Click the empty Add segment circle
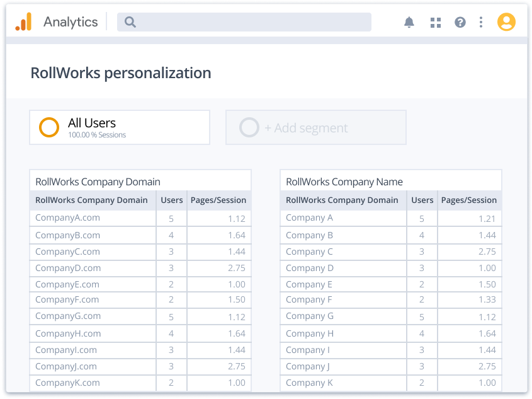The height and width of the screenshot is (399, 532). [x=249, y=127]
